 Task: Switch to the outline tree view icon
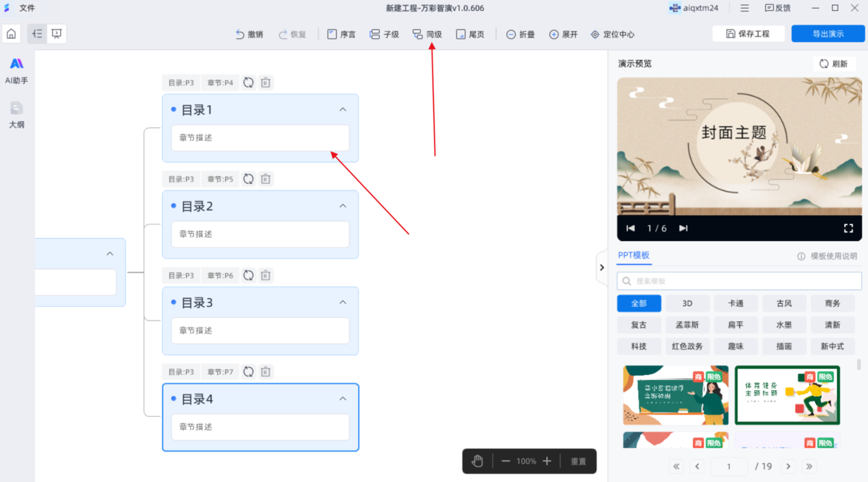coord(37,34)
